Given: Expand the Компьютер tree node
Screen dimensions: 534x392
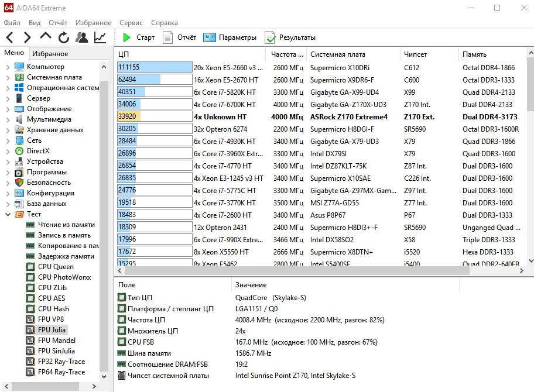Looking at the screenshot, I should click(8, 67).
